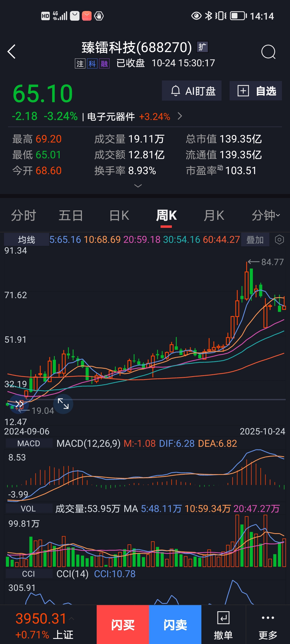Tap CCI(14) parameter label
The height and width of the screenshot is (644, 290).
pyautogui.click(x=73, y=574)
